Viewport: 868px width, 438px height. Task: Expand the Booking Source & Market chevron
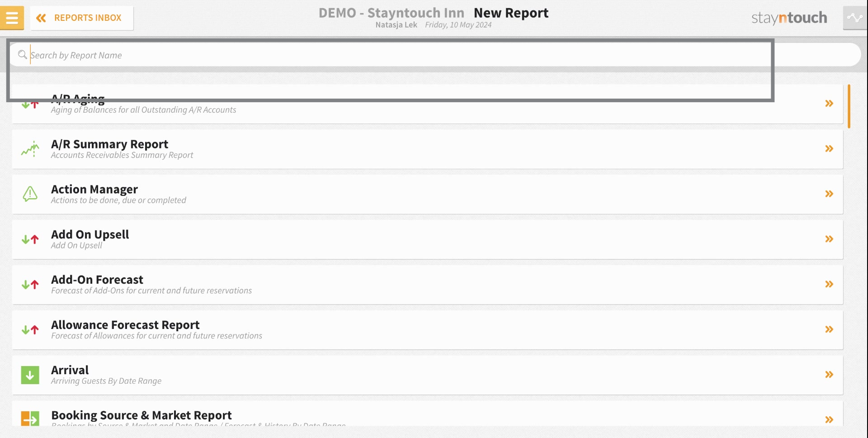829,419
